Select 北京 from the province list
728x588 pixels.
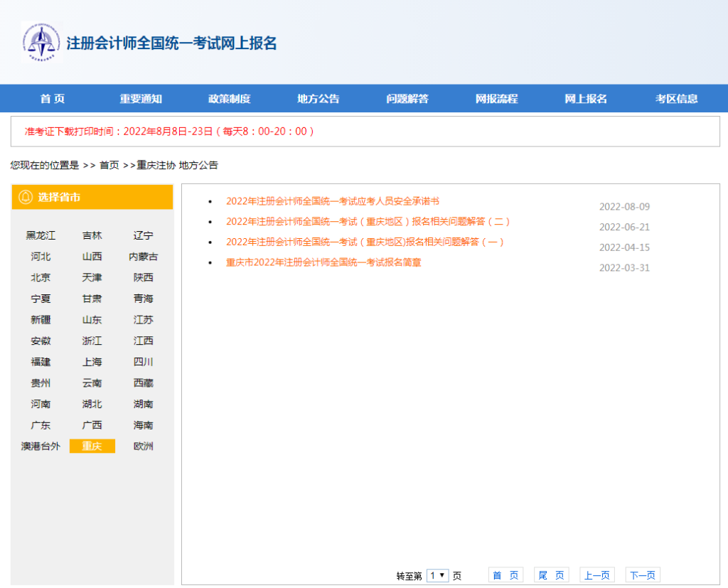tap(41, 277)
